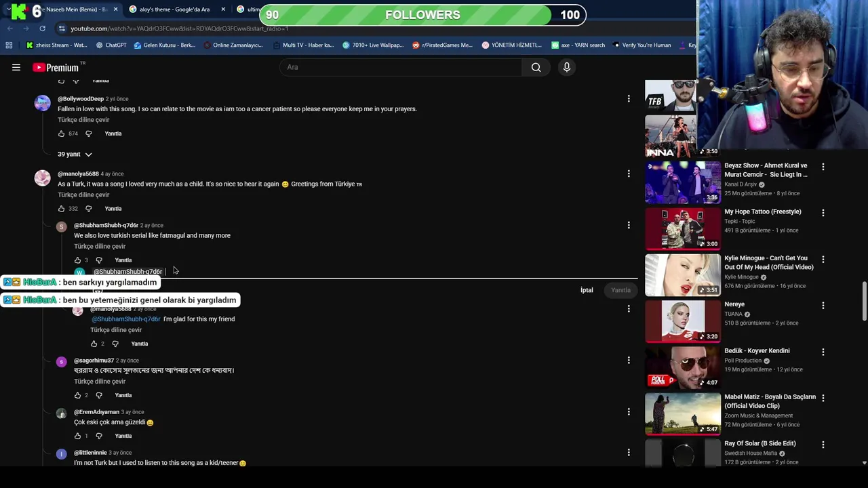Click the browser address bar URL
Screen dimensions: 868x488
(x=180, y=28)
